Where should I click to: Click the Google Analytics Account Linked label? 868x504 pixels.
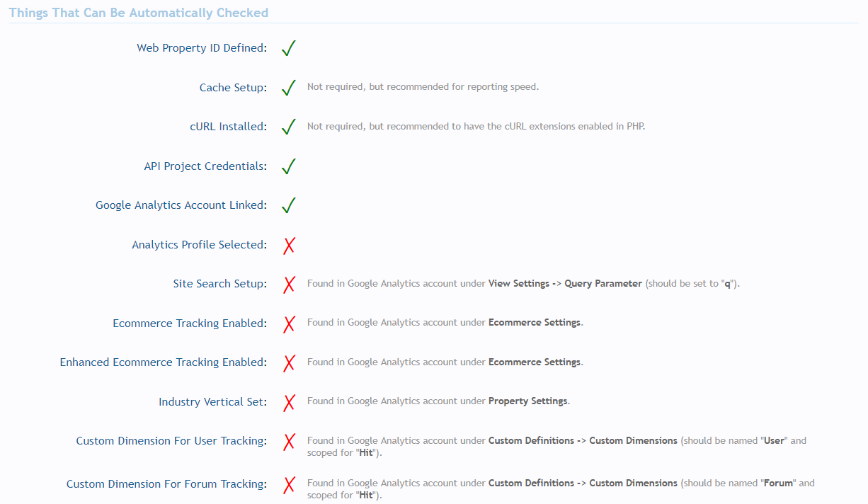pos(181,205)
